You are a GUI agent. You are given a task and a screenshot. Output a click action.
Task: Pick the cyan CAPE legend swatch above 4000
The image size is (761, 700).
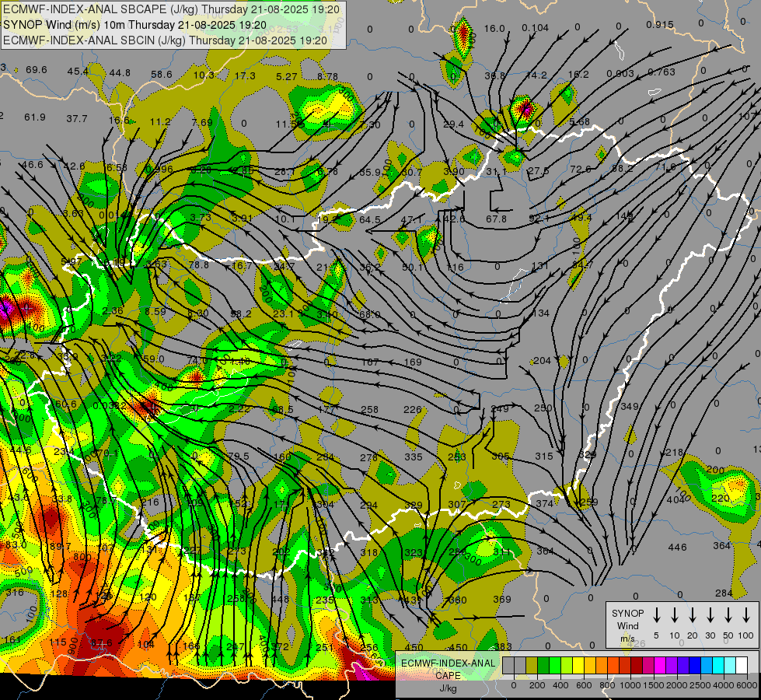[718, 666]
